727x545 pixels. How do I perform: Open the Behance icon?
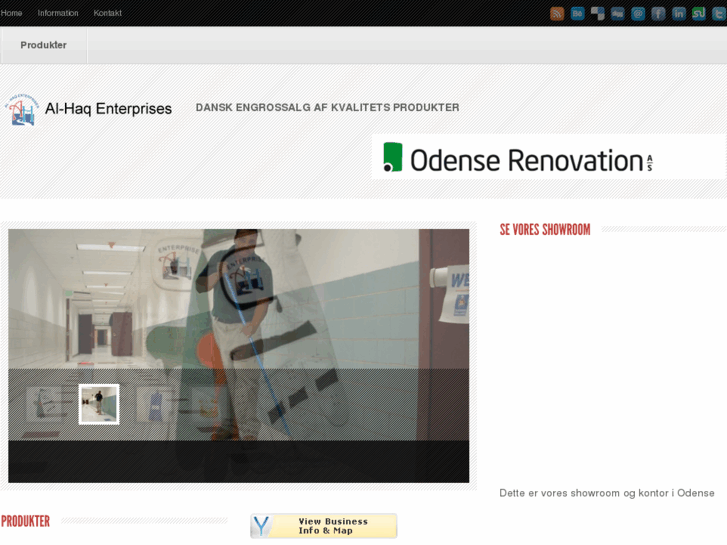[x=577, y=13]
